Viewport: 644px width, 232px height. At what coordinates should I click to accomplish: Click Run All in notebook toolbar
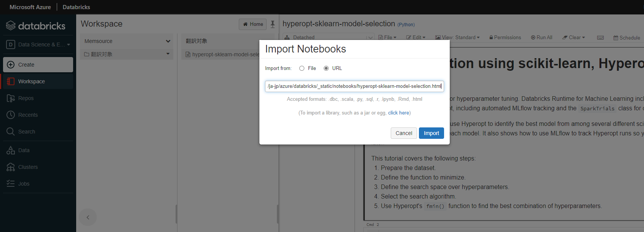click(x=542, y=37)
